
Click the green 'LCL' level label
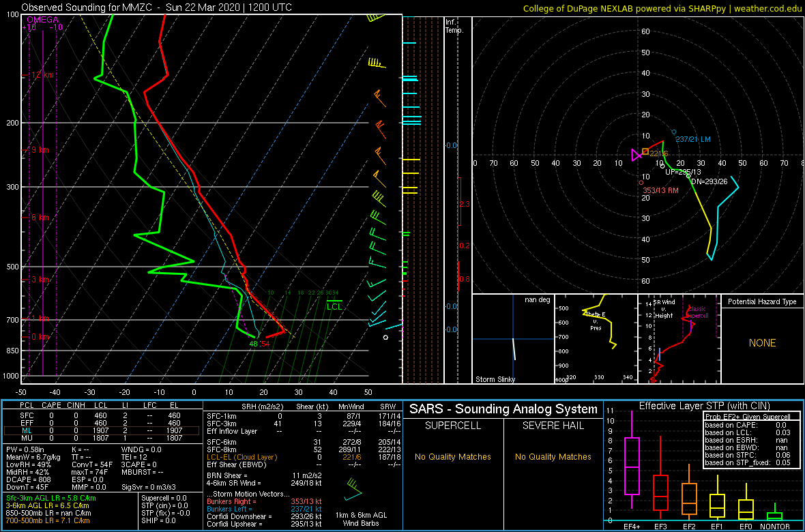(334, 306)
